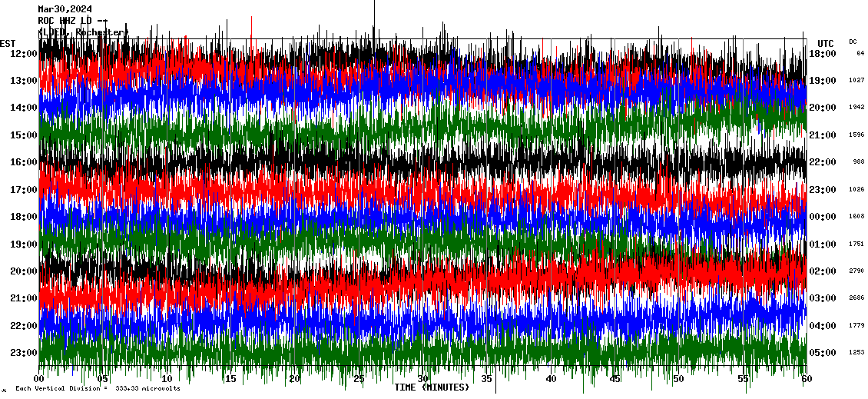Screen dimensions: 868x399
Task: Select the 16:00 EST row label
Action: pyautogui.click(x=23, y=162)
